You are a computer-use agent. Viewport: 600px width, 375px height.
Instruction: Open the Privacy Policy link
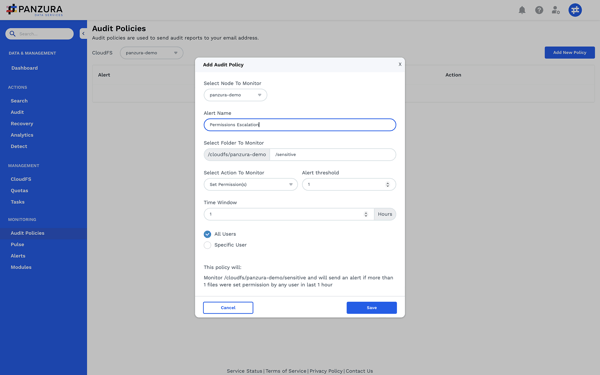coord(326,371)
